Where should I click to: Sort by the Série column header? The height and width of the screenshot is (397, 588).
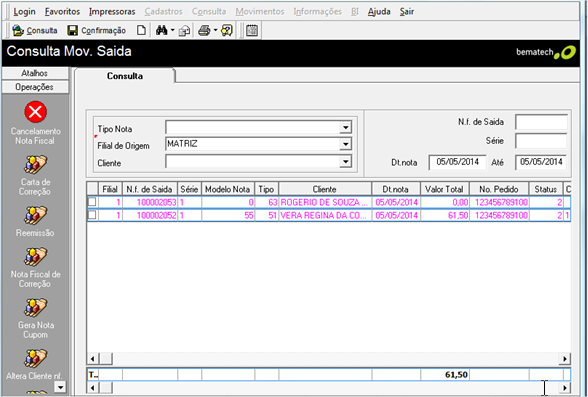click(x=189, y=189)
